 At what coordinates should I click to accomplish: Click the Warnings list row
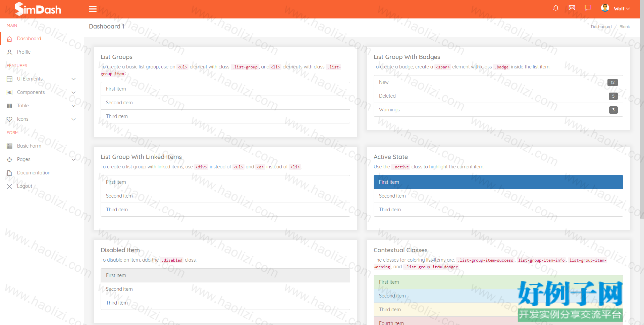498,110
